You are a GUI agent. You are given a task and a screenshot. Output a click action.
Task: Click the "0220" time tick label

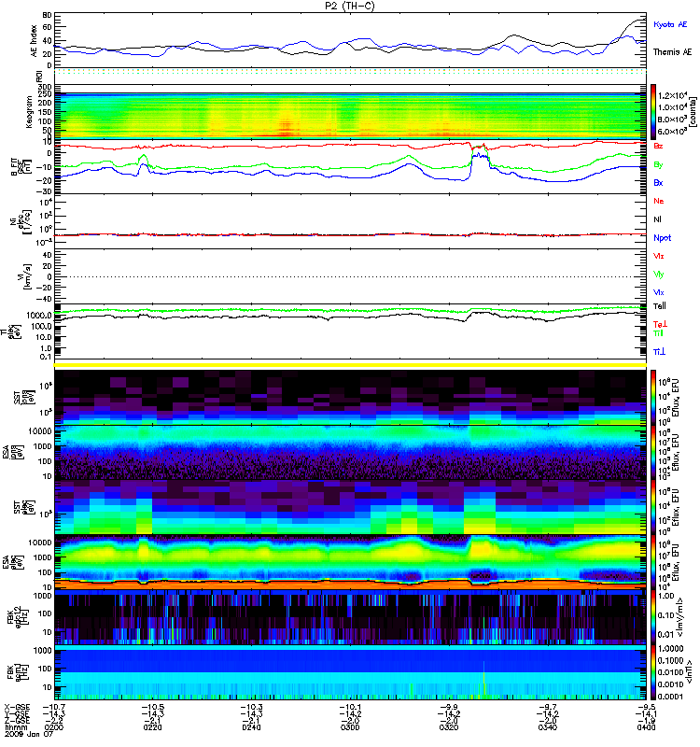[x=152, y=727]
